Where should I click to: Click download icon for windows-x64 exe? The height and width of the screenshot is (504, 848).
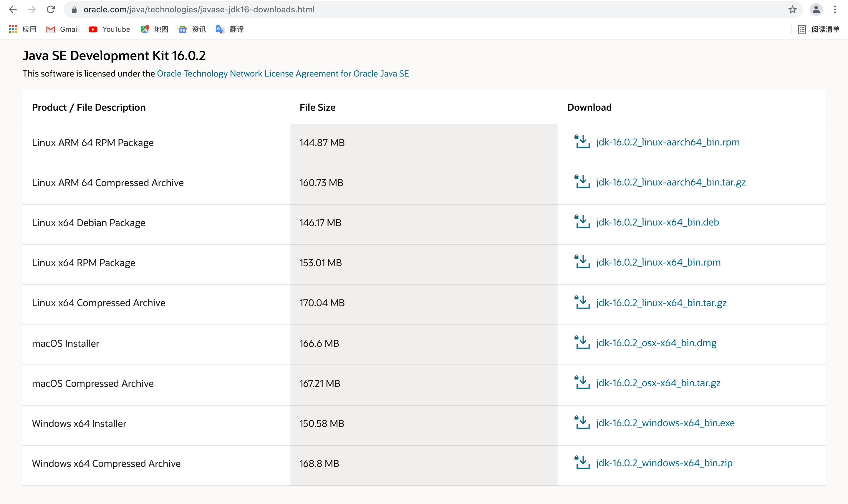pyautogui.click(x=582, y=422)
